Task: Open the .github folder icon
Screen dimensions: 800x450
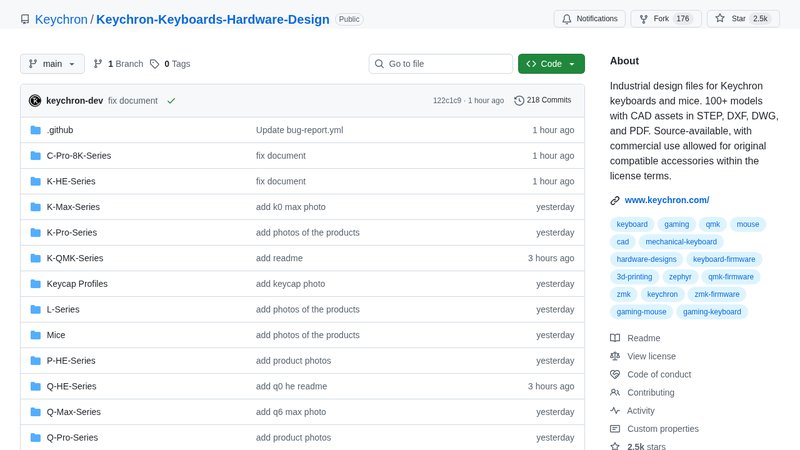Action: [35, 130]
